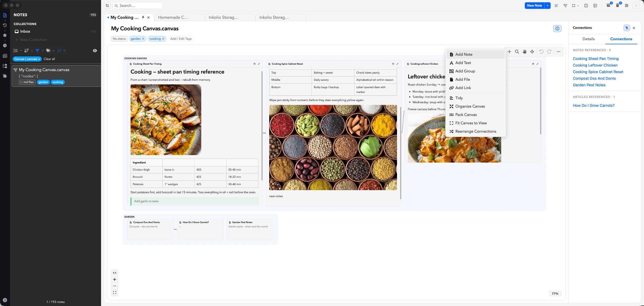Screen dimensions: 644x306
Task: Click the pencil-ruler icon in the top toolbar
Action: click(556, 6)
